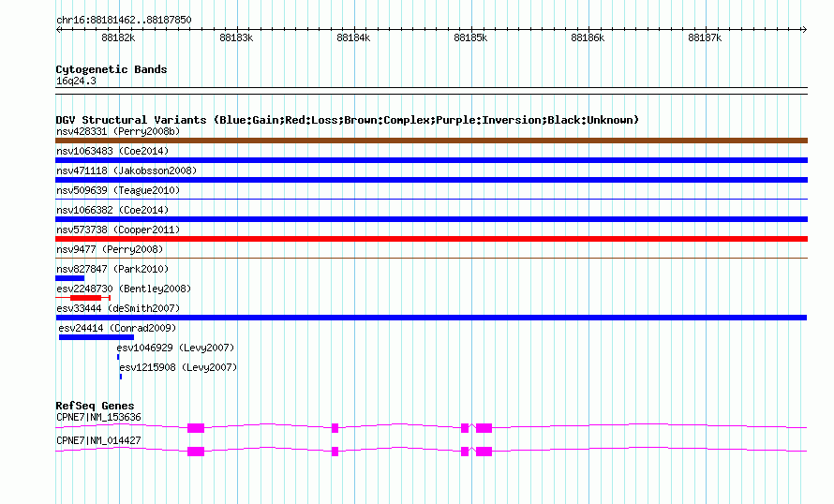834x504 pixels.
Task: Select the nsv509639 (Teague2010) label
Action: coord(118,190)
